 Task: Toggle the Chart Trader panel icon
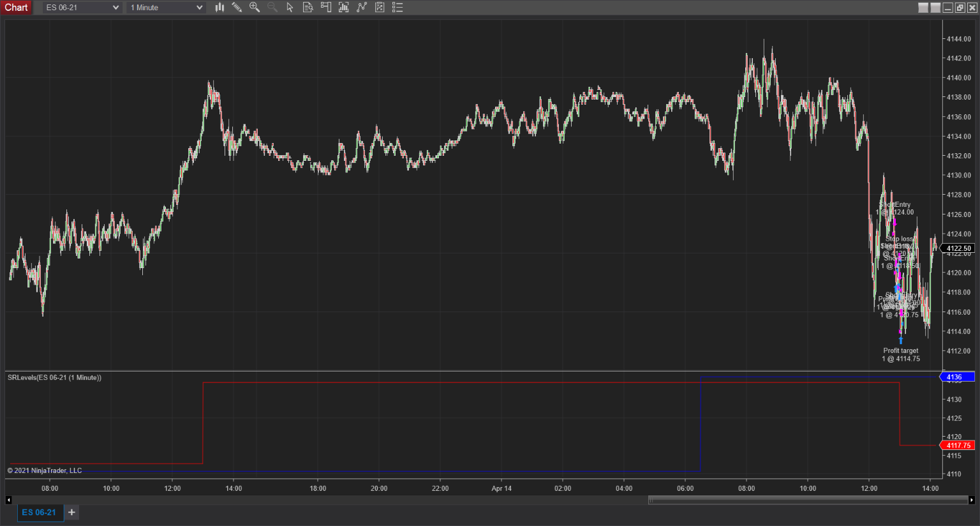(x=326, y=8)
